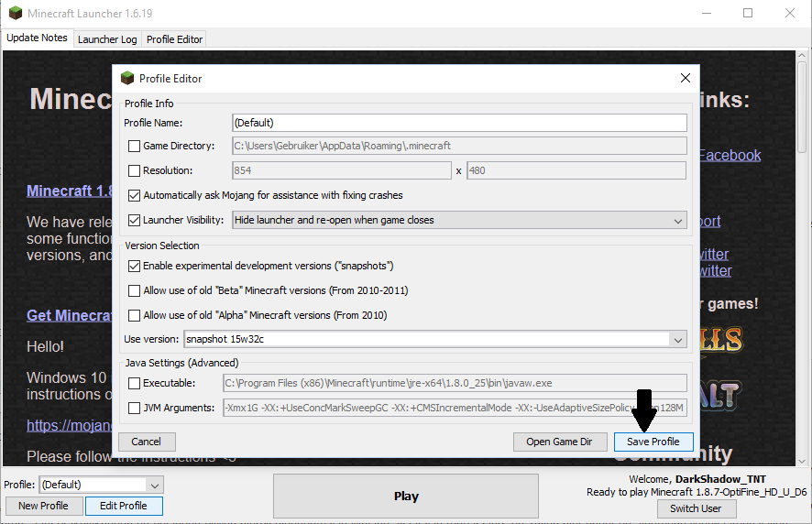Switch to the Launcher Log tab
This screenshot has width=812, height=524.
click(107, 39)
